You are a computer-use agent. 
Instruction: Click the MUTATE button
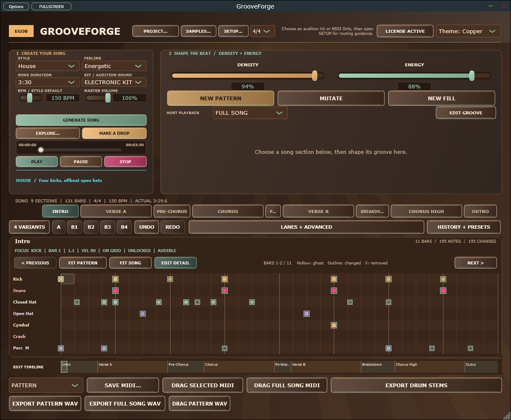[x=331, y=98]
